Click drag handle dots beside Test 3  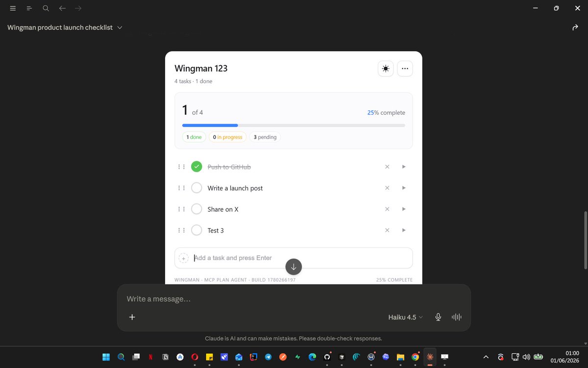(x=181, y=230)
